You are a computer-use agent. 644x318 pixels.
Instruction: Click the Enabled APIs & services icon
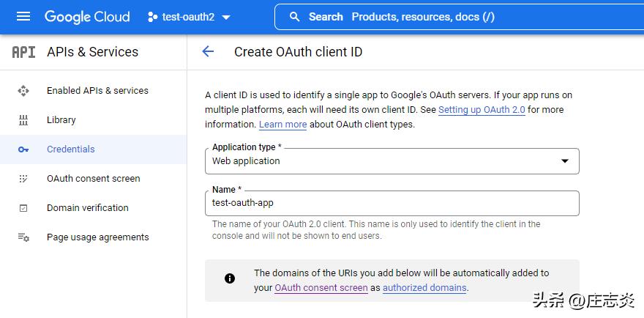(x=23, y=91)
